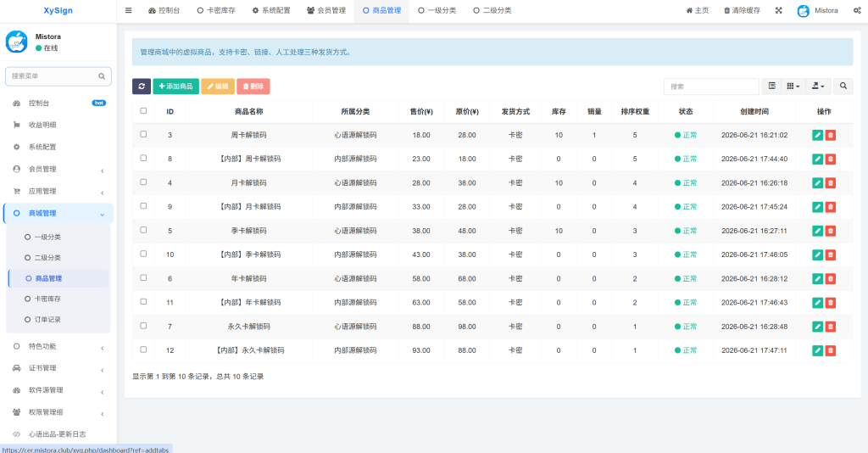Screen dimensions: 868x453
Task: Open 系统配置 in the sidebar
Action: pyautogui.click(x=58, y=148)
